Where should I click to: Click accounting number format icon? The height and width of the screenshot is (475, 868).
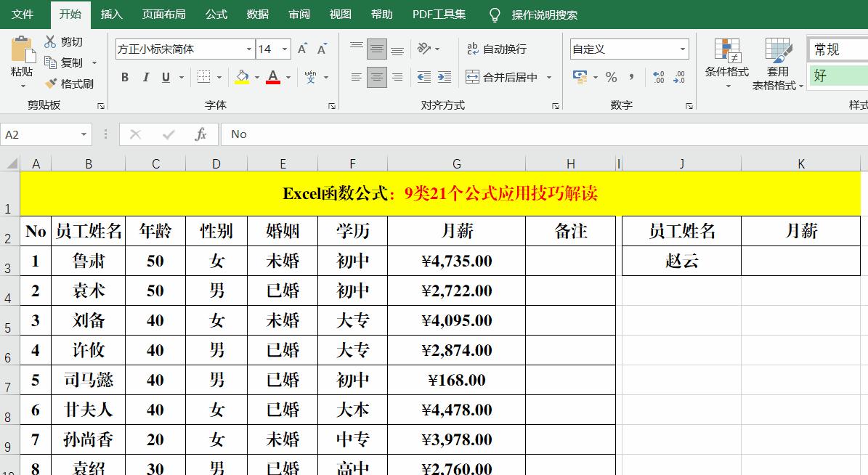click(580, 77)
